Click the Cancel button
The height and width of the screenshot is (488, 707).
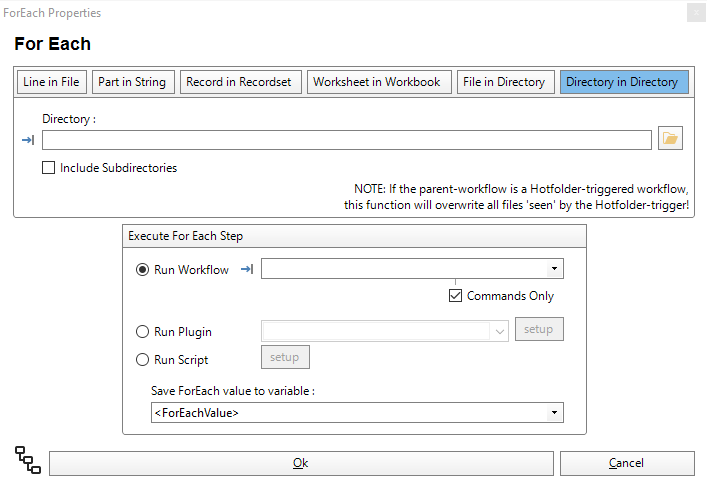[x=627, y=463]
